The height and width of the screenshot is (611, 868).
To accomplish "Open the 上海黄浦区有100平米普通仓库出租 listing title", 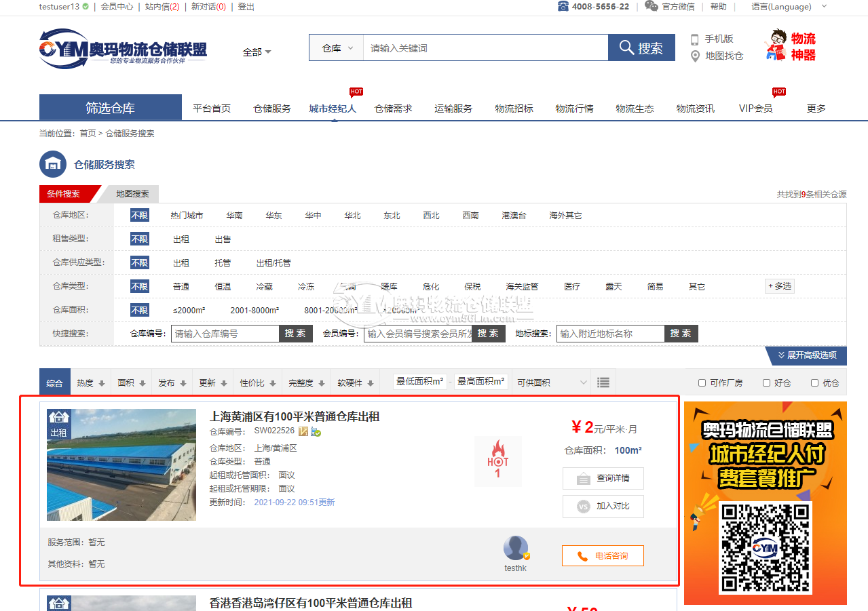I will point(295,416).
